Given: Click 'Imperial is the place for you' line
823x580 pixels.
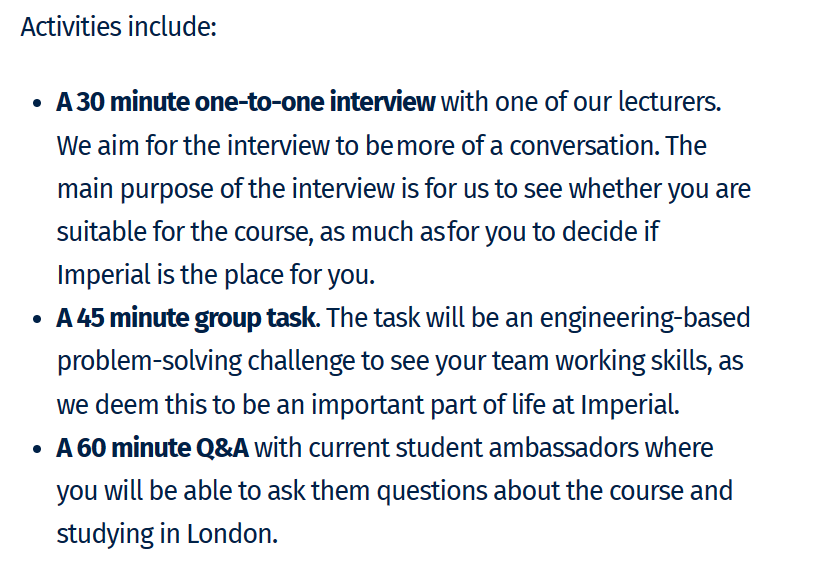Looking at the screenshot, I should click(216, 275).
